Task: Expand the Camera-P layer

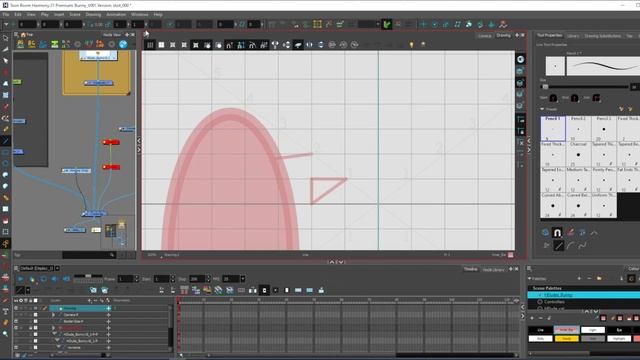Action: tap(53, 315)
